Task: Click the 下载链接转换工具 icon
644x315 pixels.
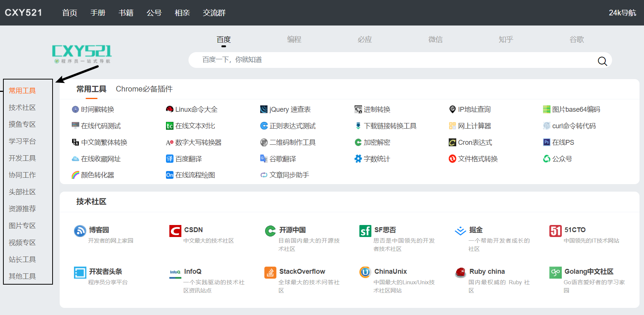Action: (358, 126)
